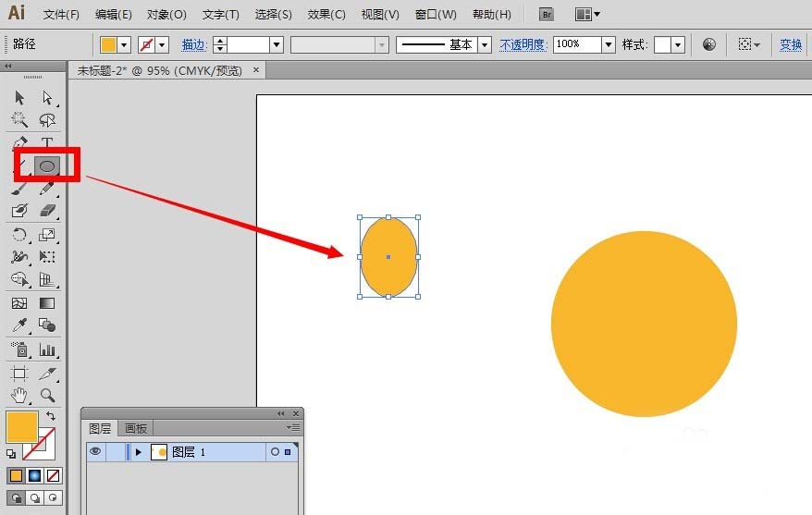This screenshot has width=812, height=515.
Task: Select the Artboard tool
Action: [x=19, y=374]
